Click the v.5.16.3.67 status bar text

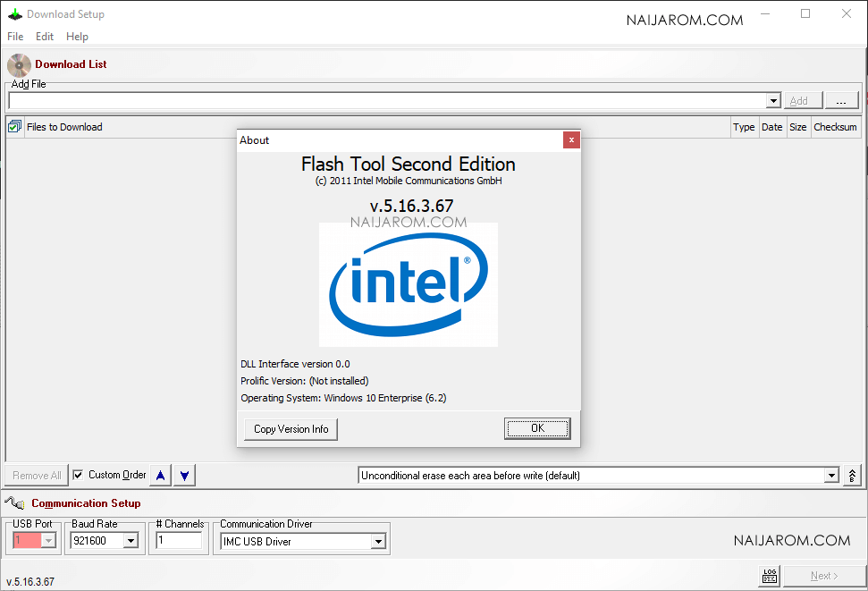click(30, 581)
